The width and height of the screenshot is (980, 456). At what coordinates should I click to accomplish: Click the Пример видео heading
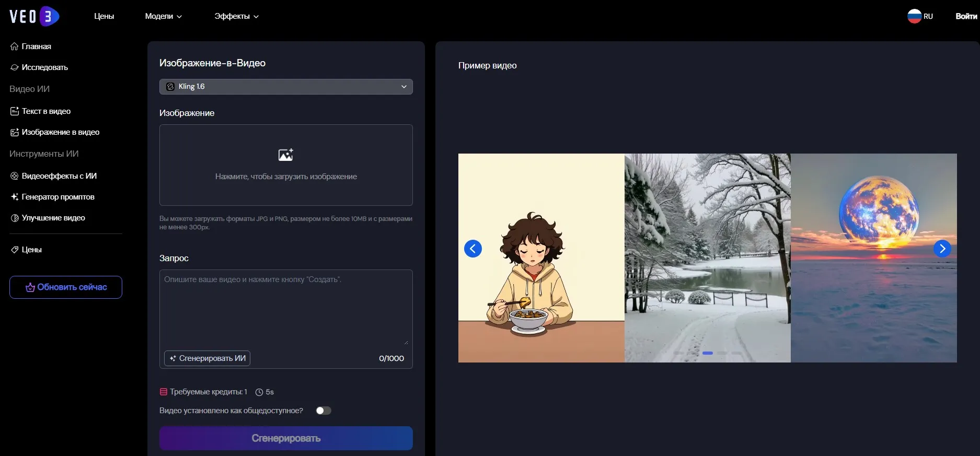click(488, 65)
